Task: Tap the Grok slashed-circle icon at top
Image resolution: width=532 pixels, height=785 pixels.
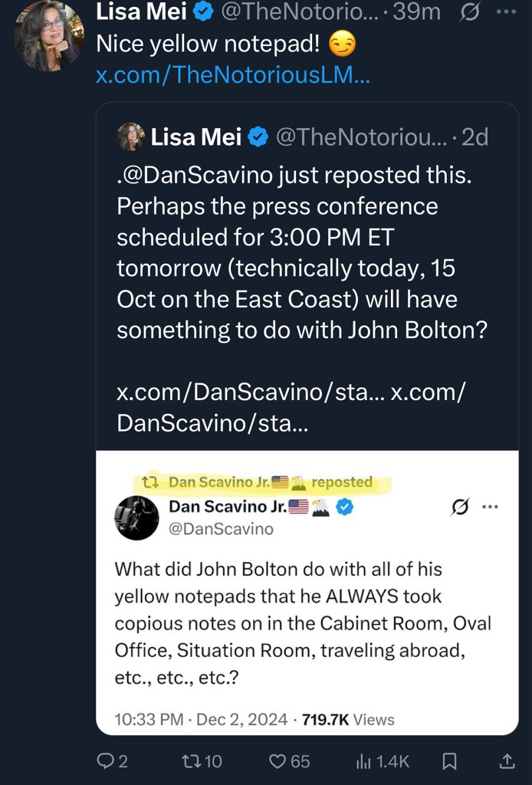Action: pyautogui.click(x=466, y=13)
